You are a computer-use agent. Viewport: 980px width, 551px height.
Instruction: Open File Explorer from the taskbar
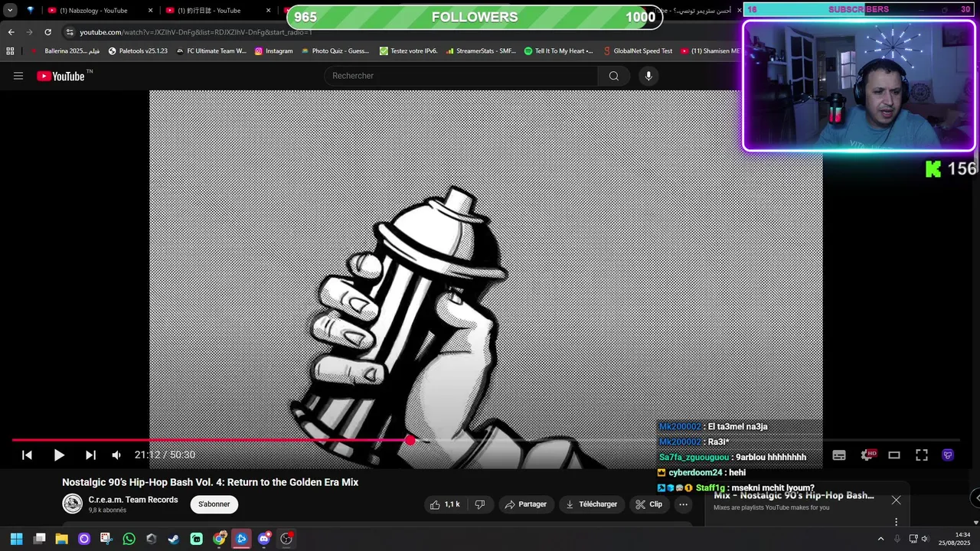tap(62, 539)
